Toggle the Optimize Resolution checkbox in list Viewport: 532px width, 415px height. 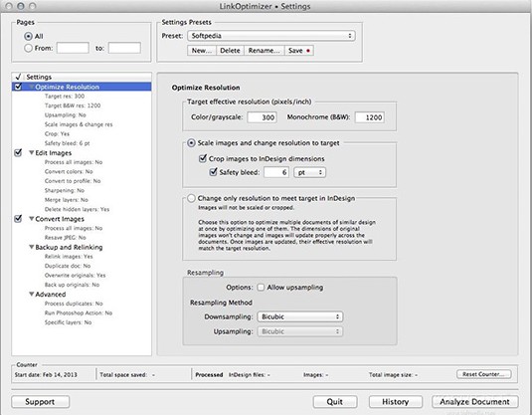pyautogui.click(x=18, y=87)
